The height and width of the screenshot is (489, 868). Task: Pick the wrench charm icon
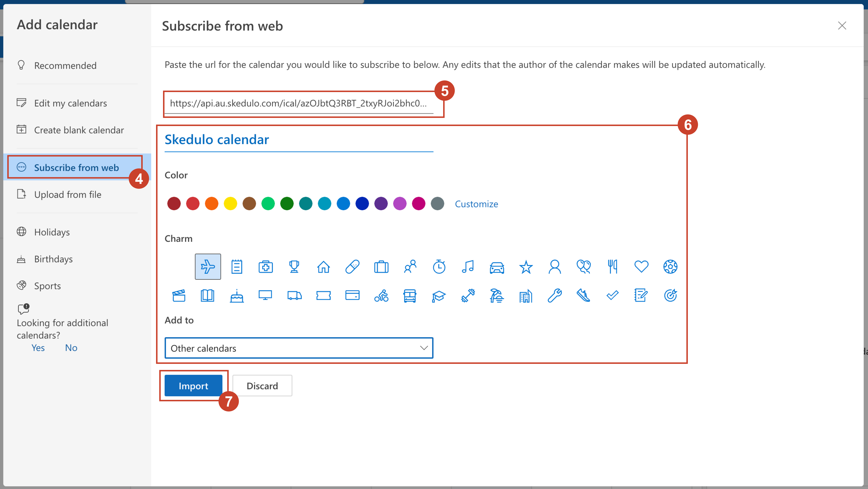click(554, 296)
